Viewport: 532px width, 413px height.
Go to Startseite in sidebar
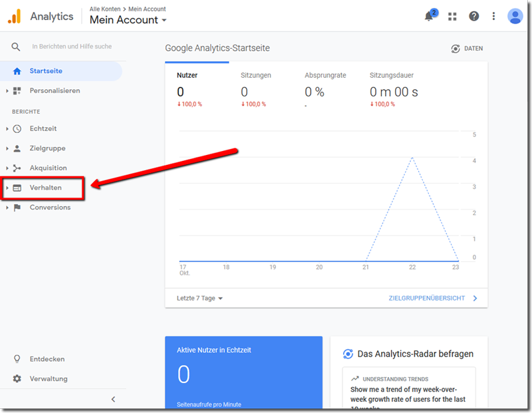click(61, 71)
